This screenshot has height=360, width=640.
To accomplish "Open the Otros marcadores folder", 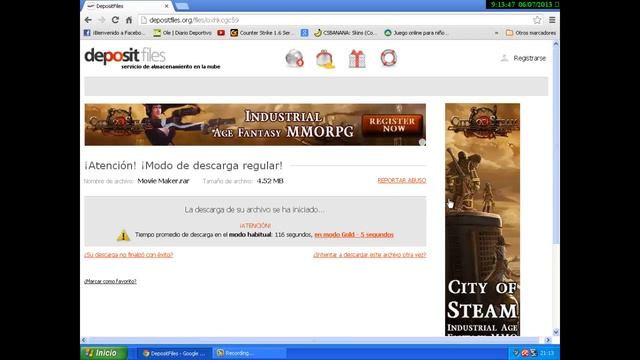I will pos(531,33).
